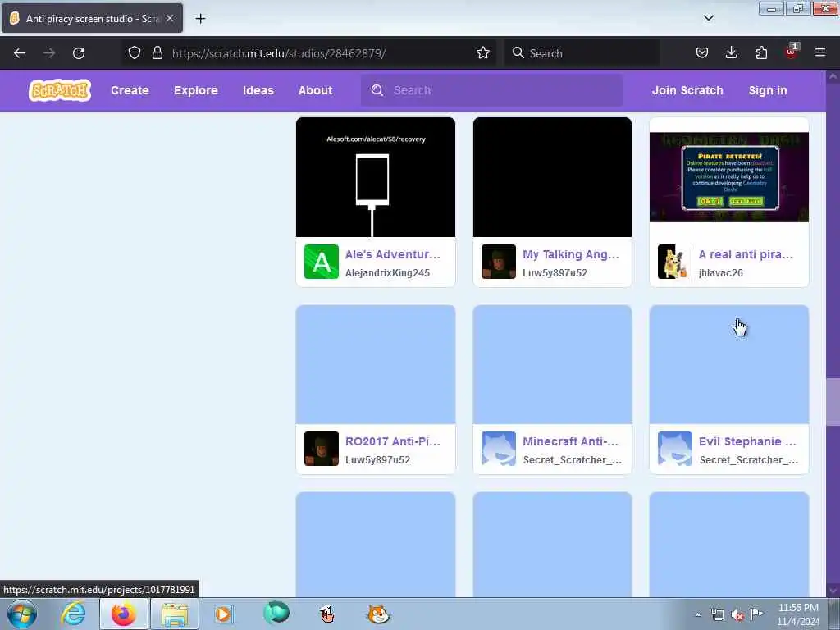Image resolution: width=840 pixels, height=630 pixels.
Task: Click the network tray icon
Action: (x=717, y=615)
